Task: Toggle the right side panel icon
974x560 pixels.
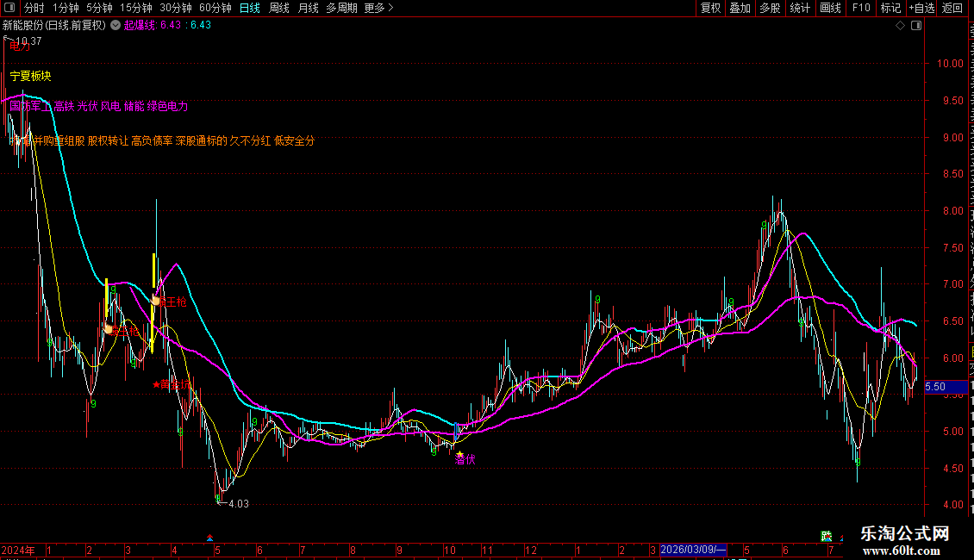Action: [916, 26]
